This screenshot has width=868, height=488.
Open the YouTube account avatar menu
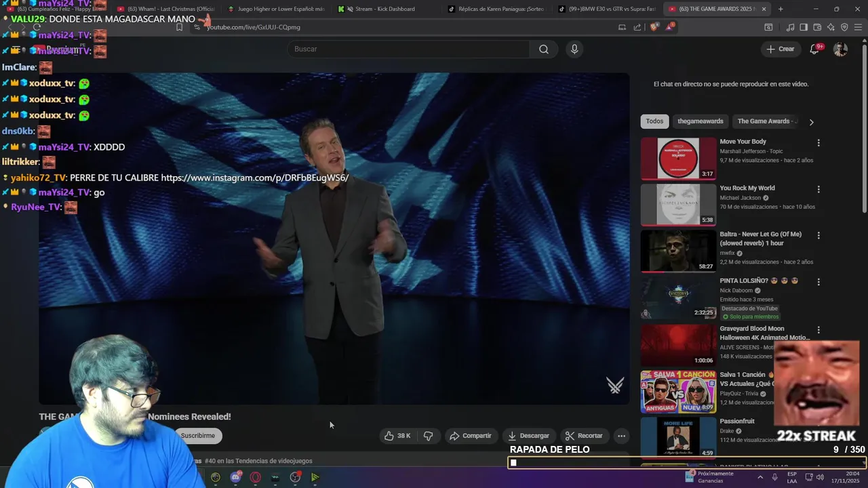click(x=840, y=49)
